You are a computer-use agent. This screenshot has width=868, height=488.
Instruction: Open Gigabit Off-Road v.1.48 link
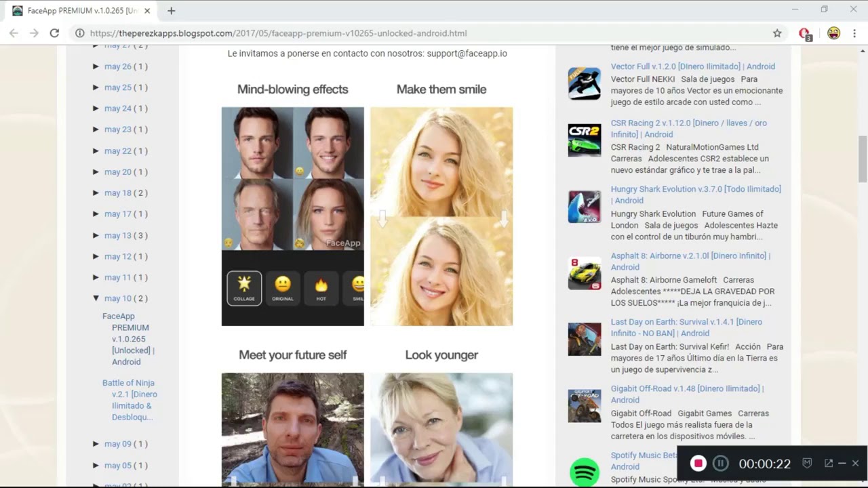(x=687, y=394)
